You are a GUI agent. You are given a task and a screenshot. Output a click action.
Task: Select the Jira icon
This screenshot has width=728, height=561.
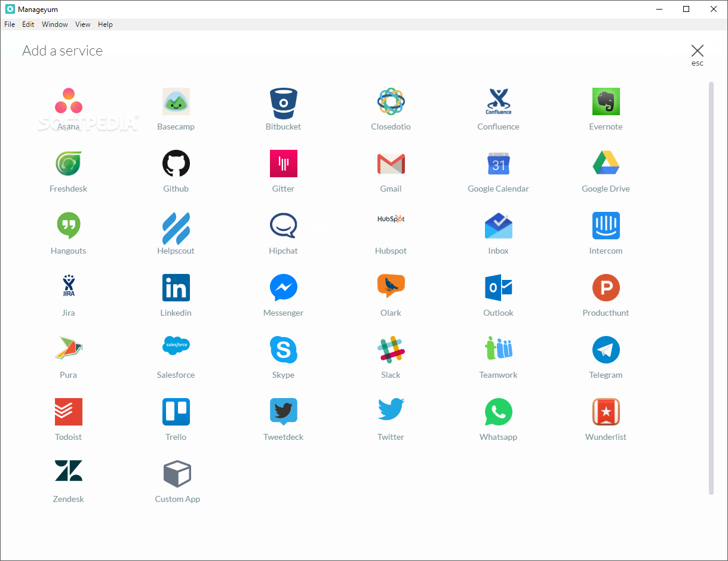(x=69, y=285)
